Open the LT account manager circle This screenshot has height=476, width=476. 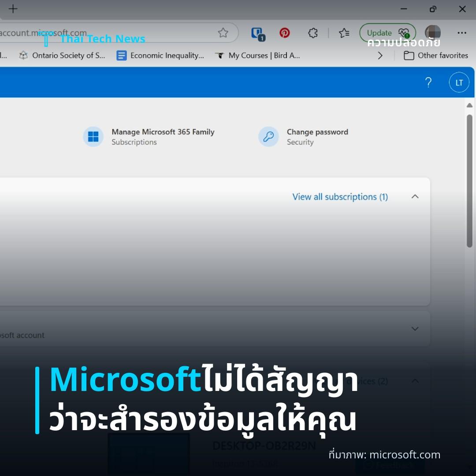[459, 82]
